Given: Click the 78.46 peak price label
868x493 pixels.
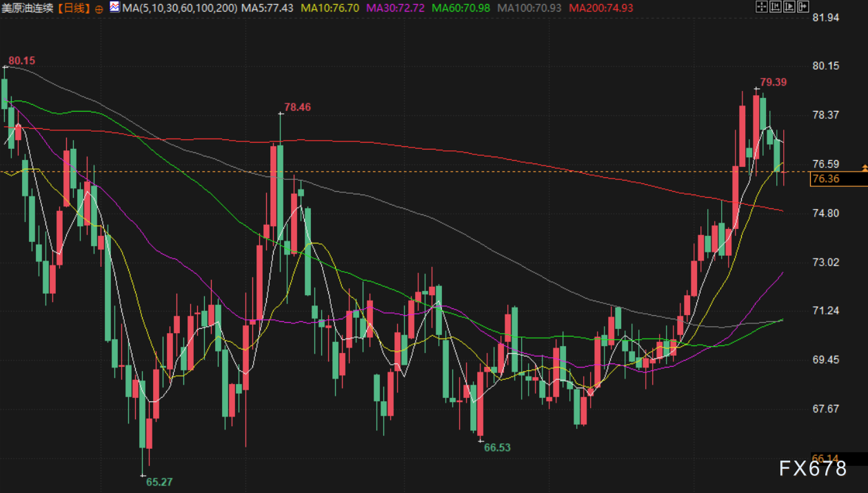Looking at the screenshot, I should [297, 107].
